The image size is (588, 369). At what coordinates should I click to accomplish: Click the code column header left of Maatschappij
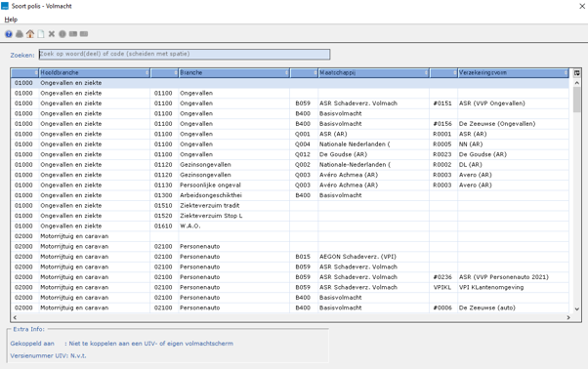click(x=304, y=72)
